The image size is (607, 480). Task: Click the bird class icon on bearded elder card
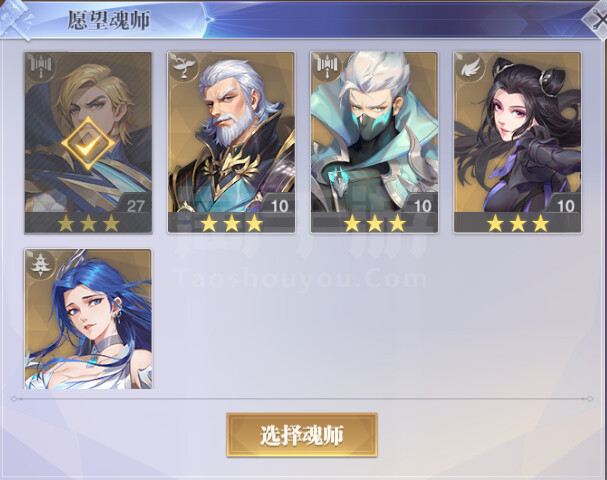click(184, 68)
